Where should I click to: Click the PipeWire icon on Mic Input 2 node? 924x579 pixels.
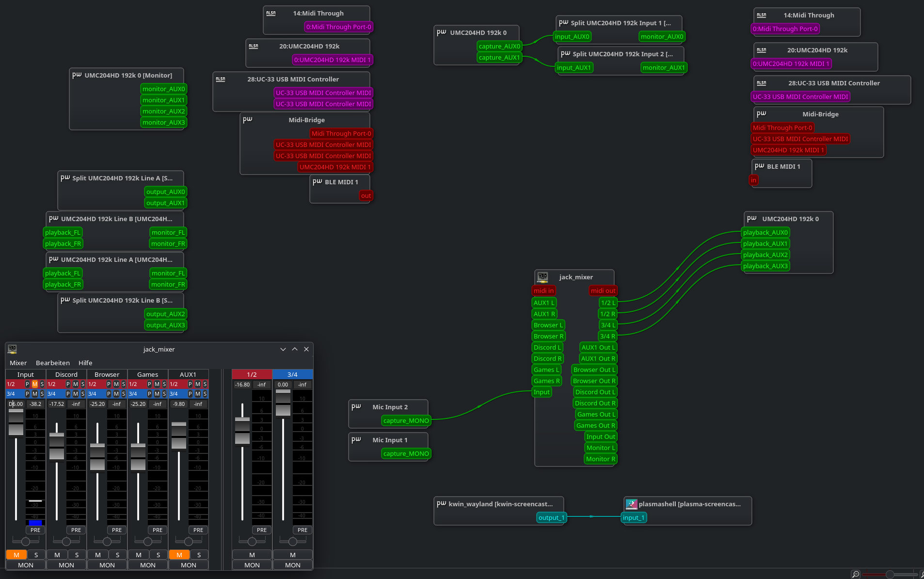[356, 407]
